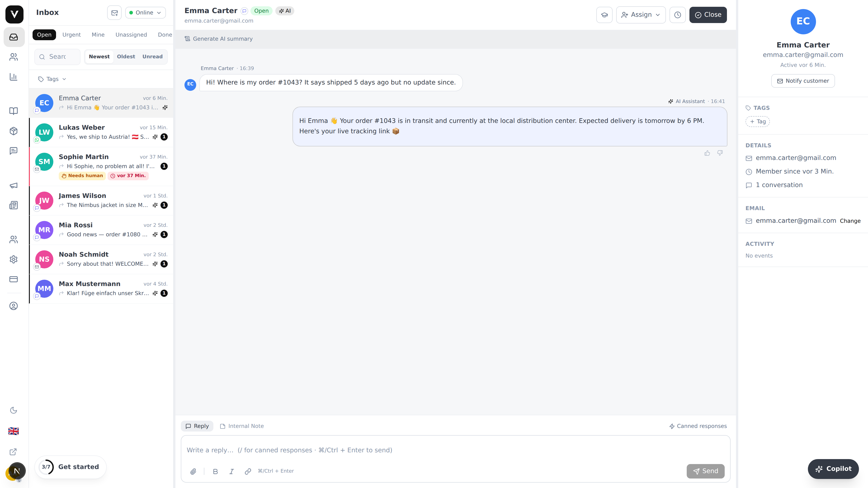Click the conversation search field

(57, 56)
